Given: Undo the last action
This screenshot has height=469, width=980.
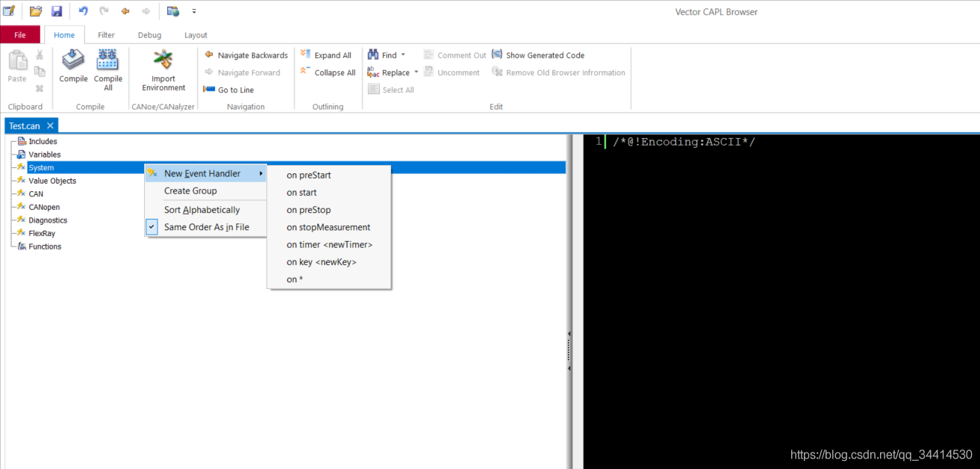Looking at the screenshot, I should (x=83, y=11).
